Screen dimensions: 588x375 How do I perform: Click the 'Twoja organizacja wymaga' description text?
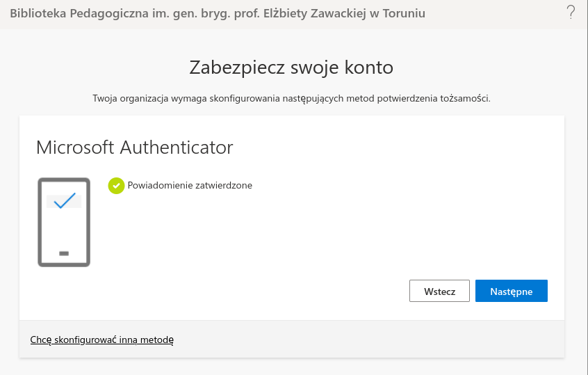click(291, 98)
